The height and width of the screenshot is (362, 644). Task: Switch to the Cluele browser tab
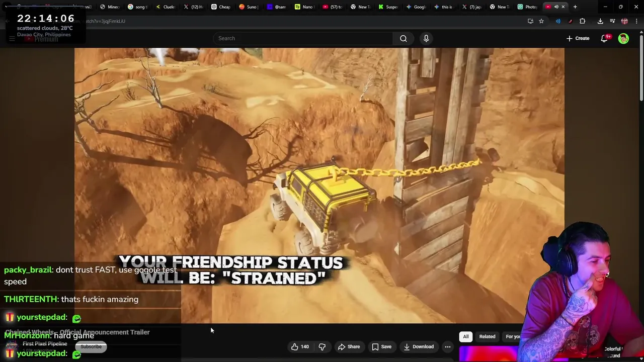[166, 7]
